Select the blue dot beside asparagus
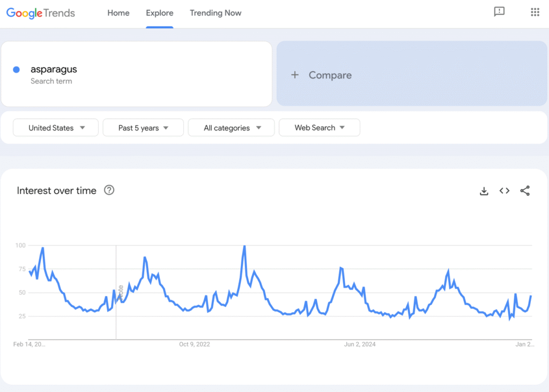 pyautogui.click(x=17, y=69)
